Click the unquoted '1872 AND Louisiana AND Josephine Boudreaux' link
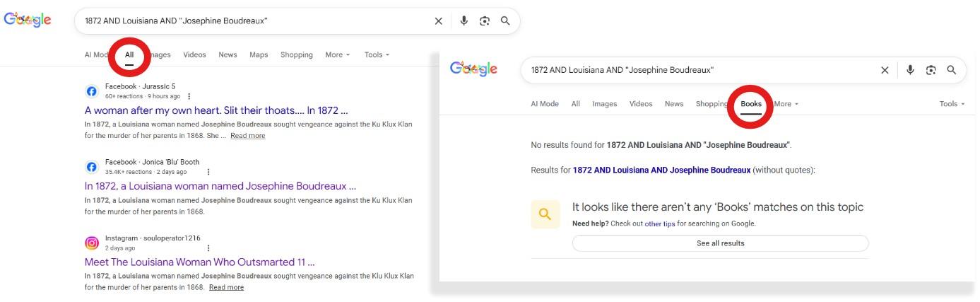Viewport: 980px width, 302px height. pos(661,170)
